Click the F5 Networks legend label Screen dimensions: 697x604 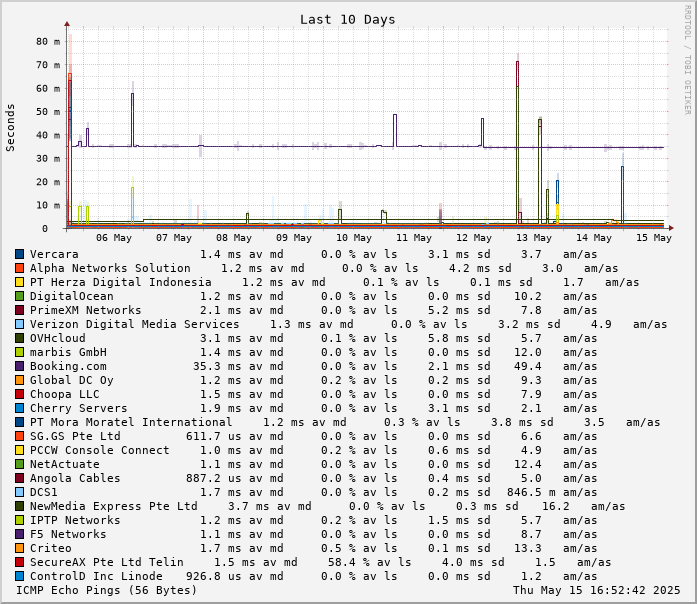point(68,534)
